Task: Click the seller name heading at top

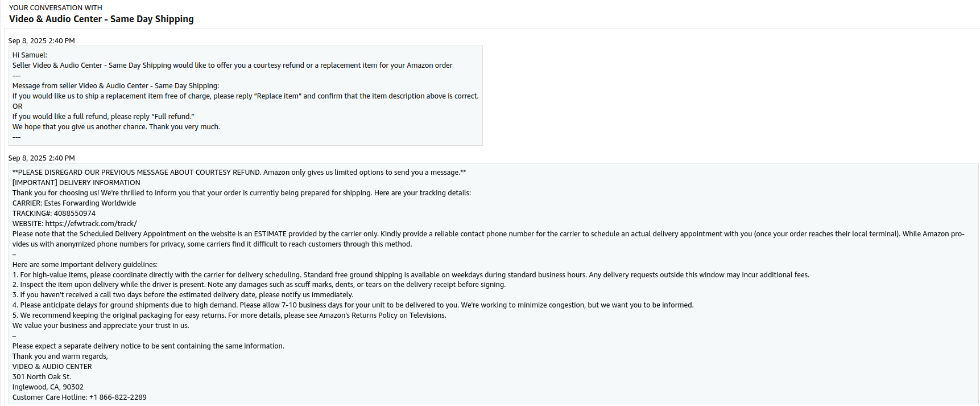Action: [101, 19]
